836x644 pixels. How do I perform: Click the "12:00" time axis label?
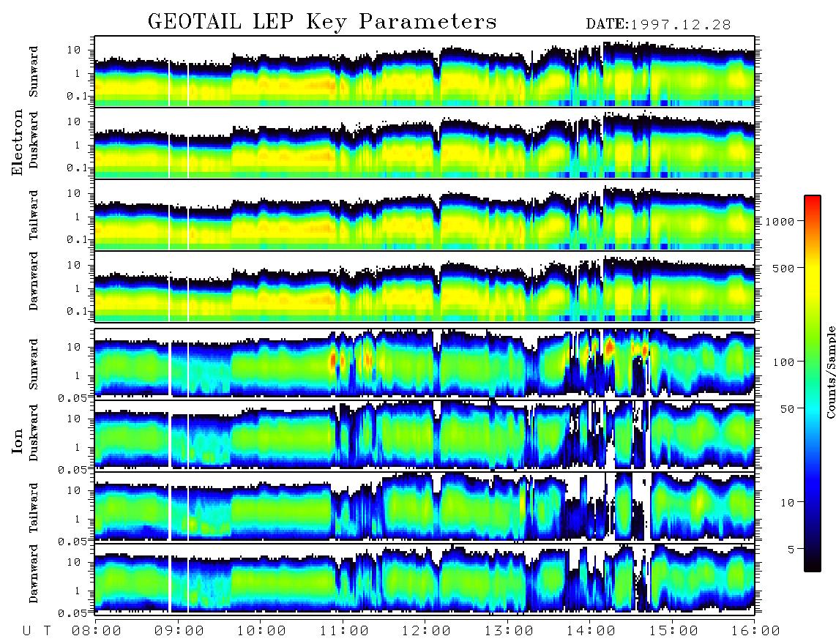click(x=426, y=631)
